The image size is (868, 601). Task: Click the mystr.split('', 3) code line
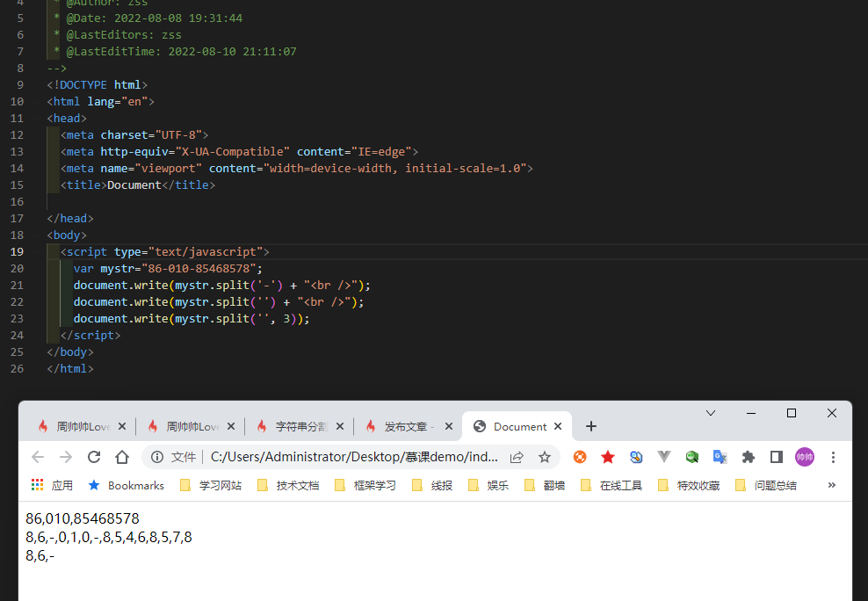tap(192, 318)
